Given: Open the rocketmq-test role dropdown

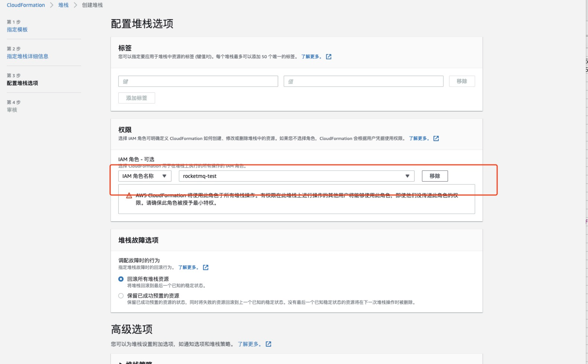Looking at the screenshot, I should [296, 176].
